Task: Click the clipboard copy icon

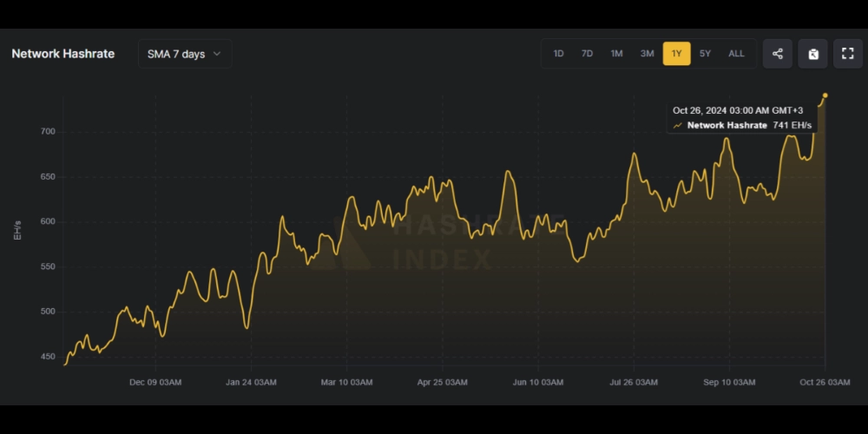Action: pyautogui.click(x=813, y=54)
